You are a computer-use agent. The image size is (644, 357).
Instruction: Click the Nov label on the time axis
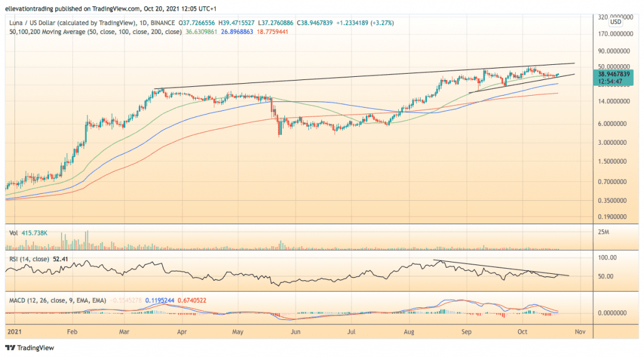(579, 331)
